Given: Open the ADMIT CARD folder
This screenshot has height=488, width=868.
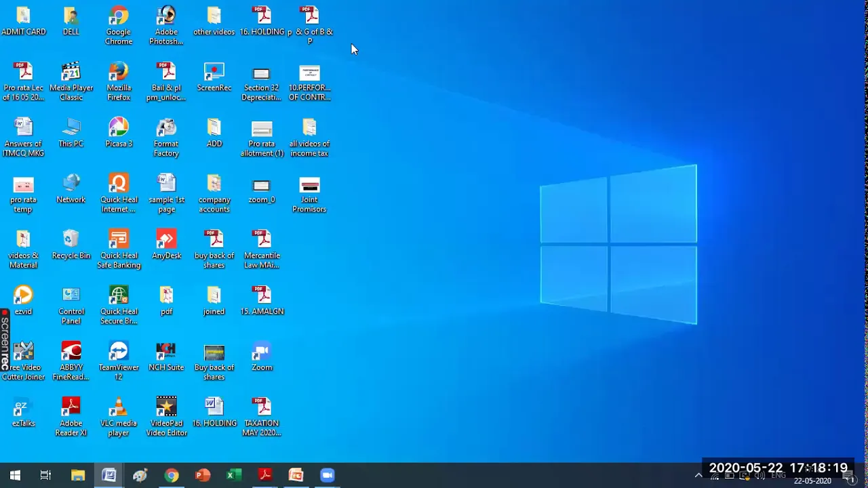Looking at the screenshot, I should coord(23,22).
